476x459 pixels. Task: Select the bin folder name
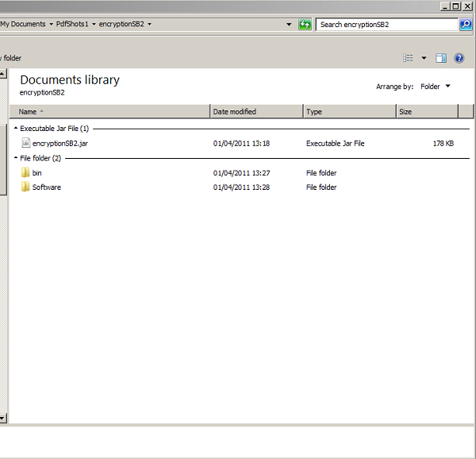pyautogui.click(x=36, y=173)
